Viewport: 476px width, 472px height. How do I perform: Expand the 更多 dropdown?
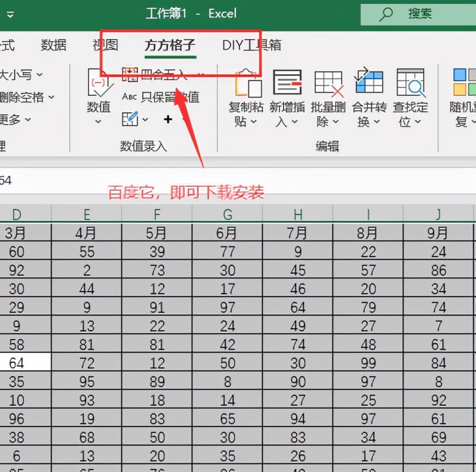click(28, 120)
